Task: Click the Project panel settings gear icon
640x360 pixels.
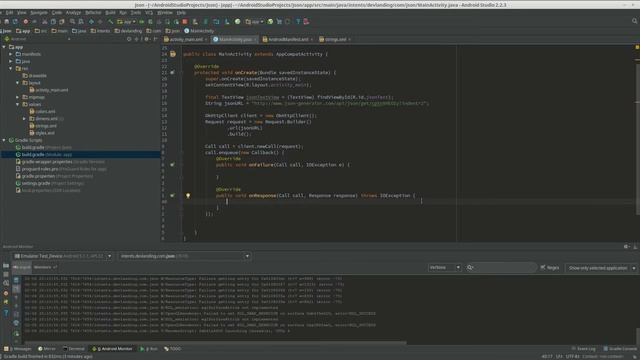Action: (146, 39)
